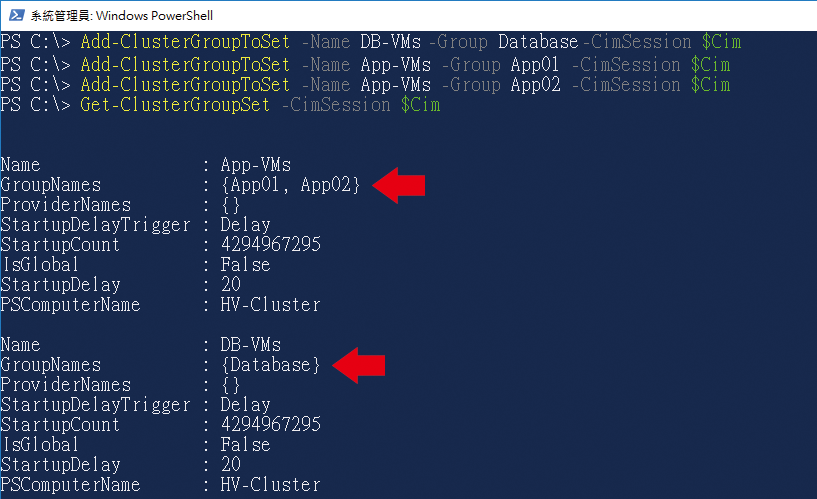Click the DB-VMs value in the Name row
The image size is (817, 499).
click(250, 345)
